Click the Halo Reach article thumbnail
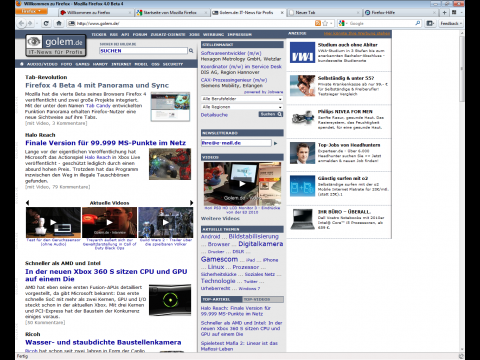480x360 pixels. click(170, 164)
